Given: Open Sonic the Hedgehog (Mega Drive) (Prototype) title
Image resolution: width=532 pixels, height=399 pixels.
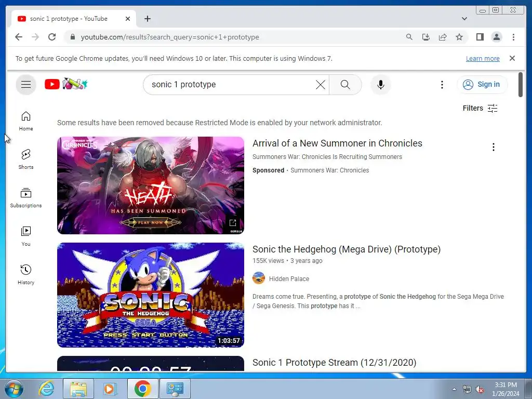Looking at the screenshot, I should [x=347, y=249].
